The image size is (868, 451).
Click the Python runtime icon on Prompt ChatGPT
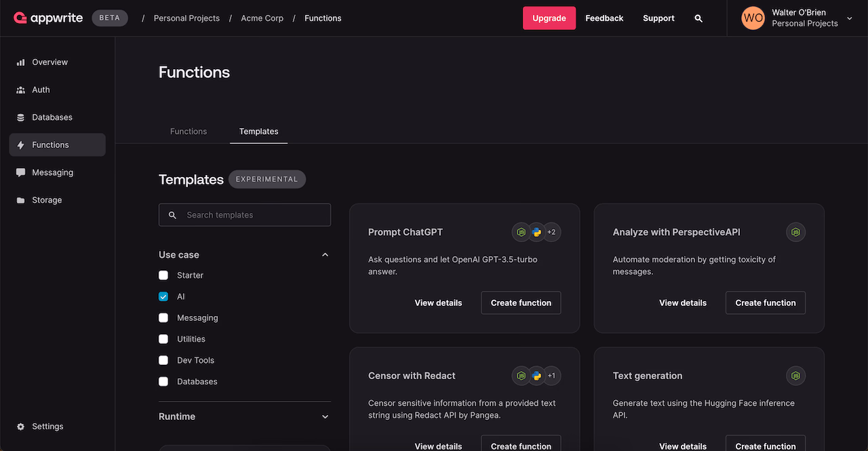click(x=536, y=232)
